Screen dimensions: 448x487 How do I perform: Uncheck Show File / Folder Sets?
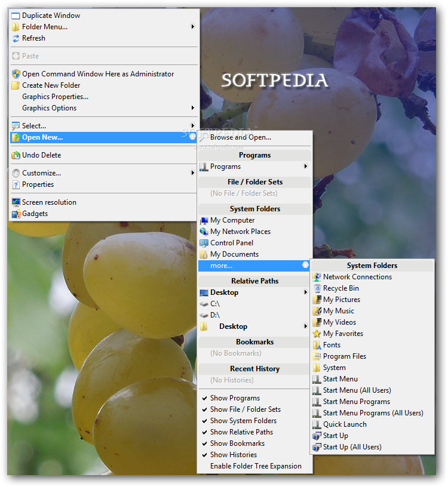click(254, 409)
